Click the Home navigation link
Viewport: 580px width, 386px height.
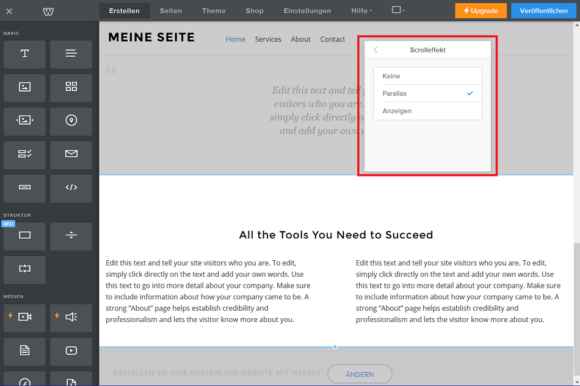pos(235,39)
